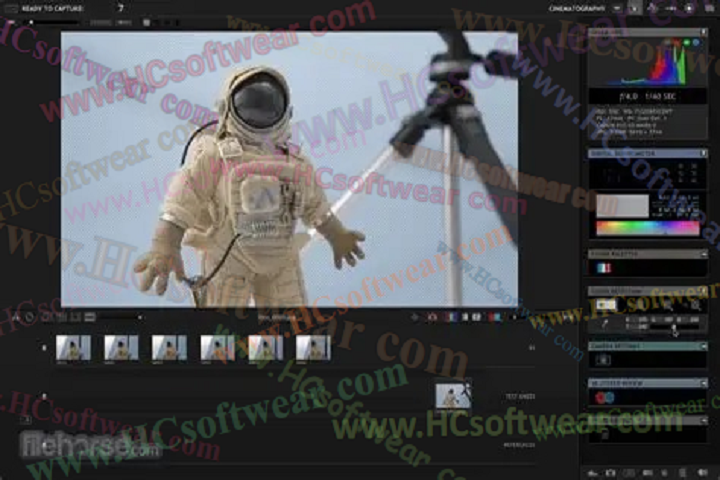Image resolution: width=720 pixels, height=480 pixels.
Task: Click the astronaut image in the main viewer
Action: point(289,169)
